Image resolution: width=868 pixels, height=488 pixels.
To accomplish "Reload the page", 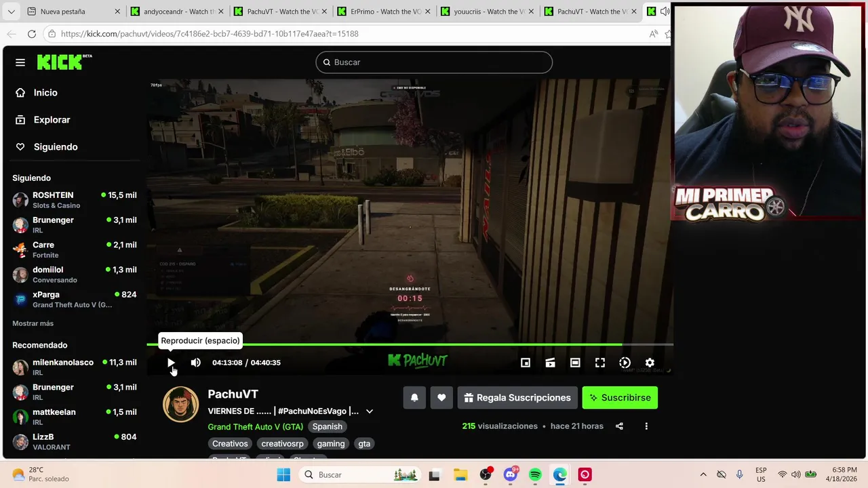I will tap(32, 34).
